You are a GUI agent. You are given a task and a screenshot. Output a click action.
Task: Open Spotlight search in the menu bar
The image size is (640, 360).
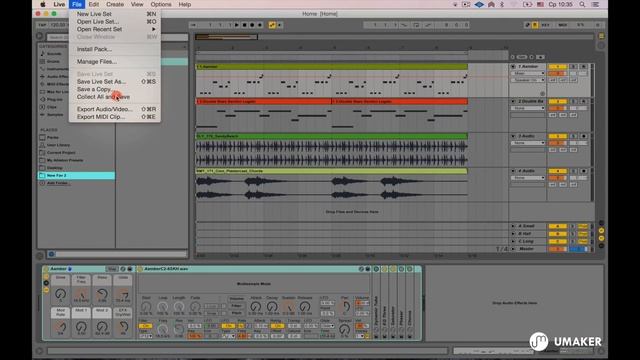pos(582,4)
